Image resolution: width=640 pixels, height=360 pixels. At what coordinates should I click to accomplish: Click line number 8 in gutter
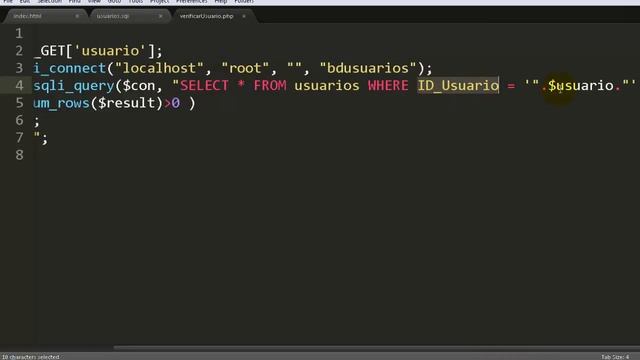[19, 155]
